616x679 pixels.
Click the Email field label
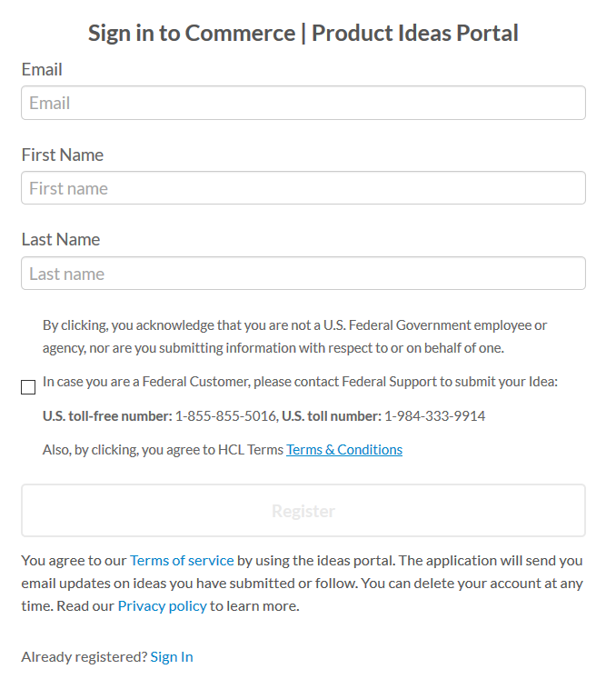tap(42, 69)
